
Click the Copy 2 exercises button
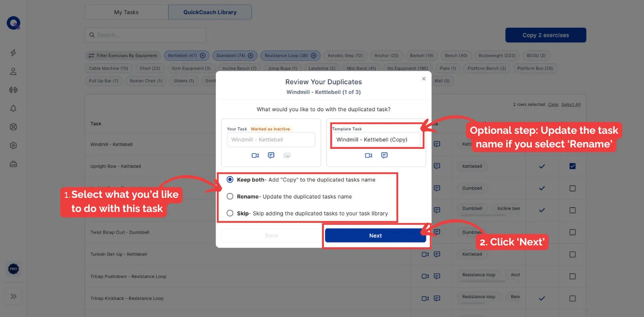(x=545, y=35)
